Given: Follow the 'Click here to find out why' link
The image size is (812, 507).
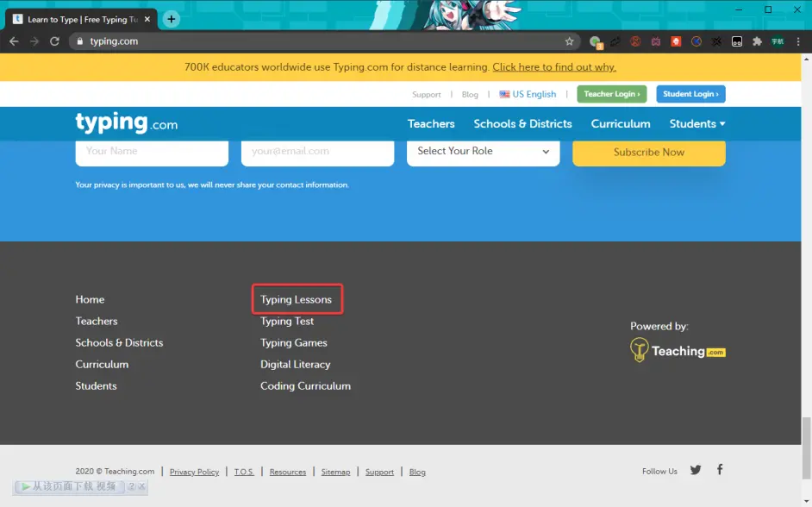Looking at the screenshot, I should click(x=554, y=66).
